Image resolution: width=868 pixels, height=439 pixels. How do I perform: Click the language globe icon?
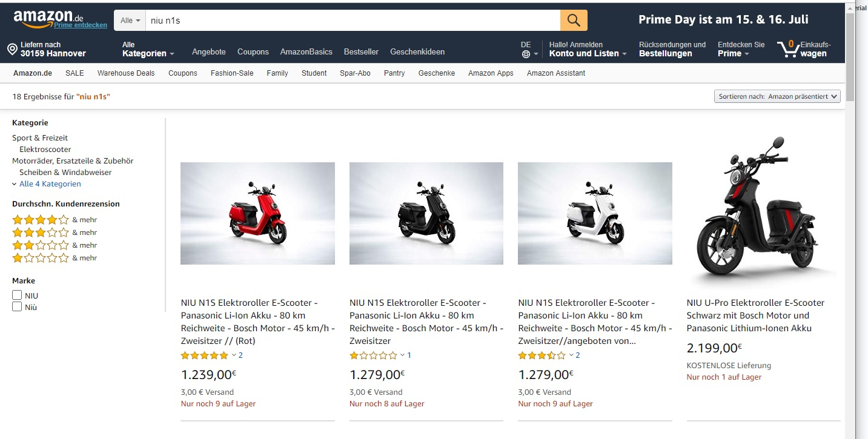(526, 54)
